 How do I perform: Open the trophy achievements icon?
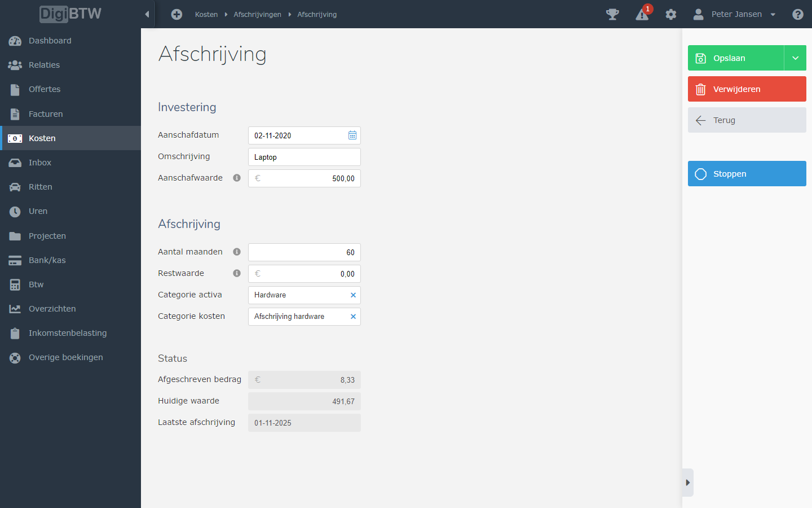click(612, 14)
